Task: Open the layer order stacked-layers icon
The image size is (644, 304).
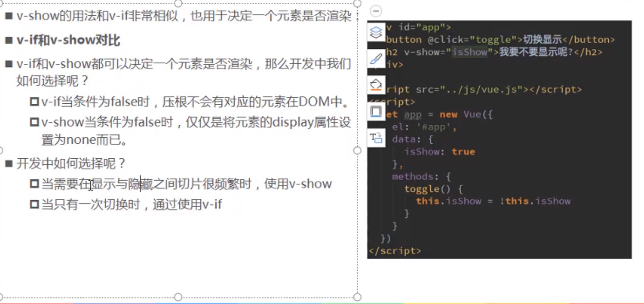Action: coord(376,32)
